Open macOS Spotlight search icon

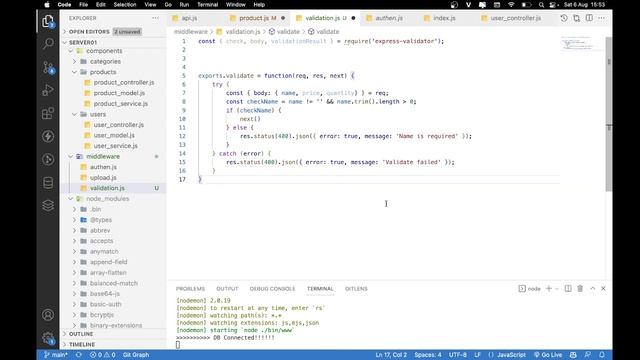[541, 5]
